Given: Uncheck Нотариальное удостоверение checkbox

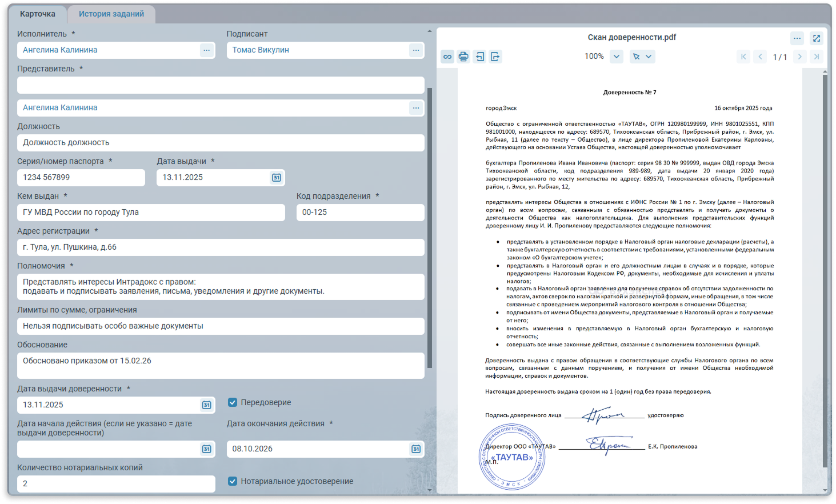Looking at the screenshot, I should [x=233, y=481].
